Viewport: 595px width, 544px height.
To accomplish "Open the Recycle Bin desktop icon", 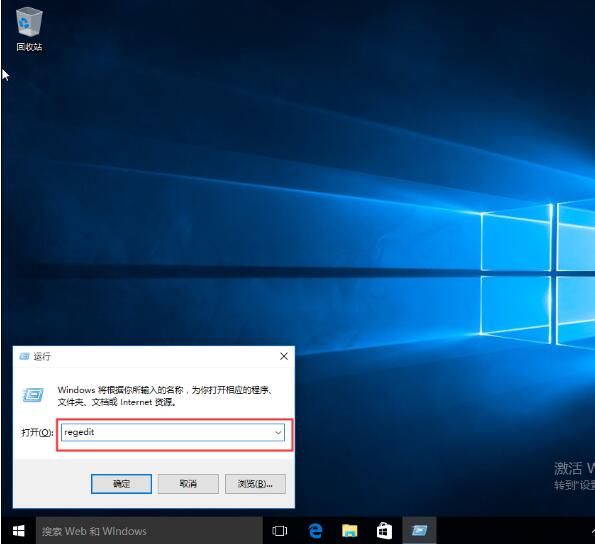I will [29, 29].
